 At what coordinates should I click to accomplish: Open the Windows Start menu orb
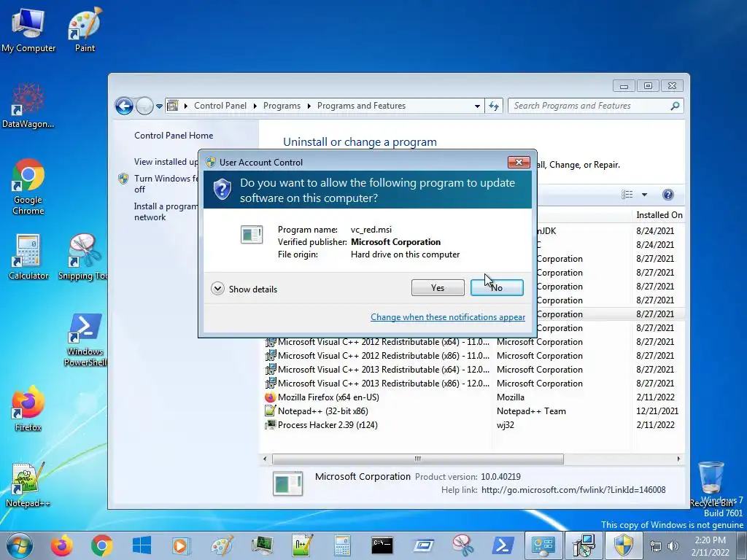tap(20, 545)
